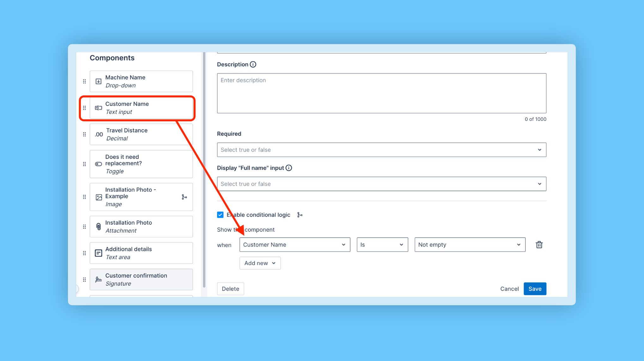Click text area icon of Additional details
The height and width of the screenshot is (361, 644).
tap(99, 253)
